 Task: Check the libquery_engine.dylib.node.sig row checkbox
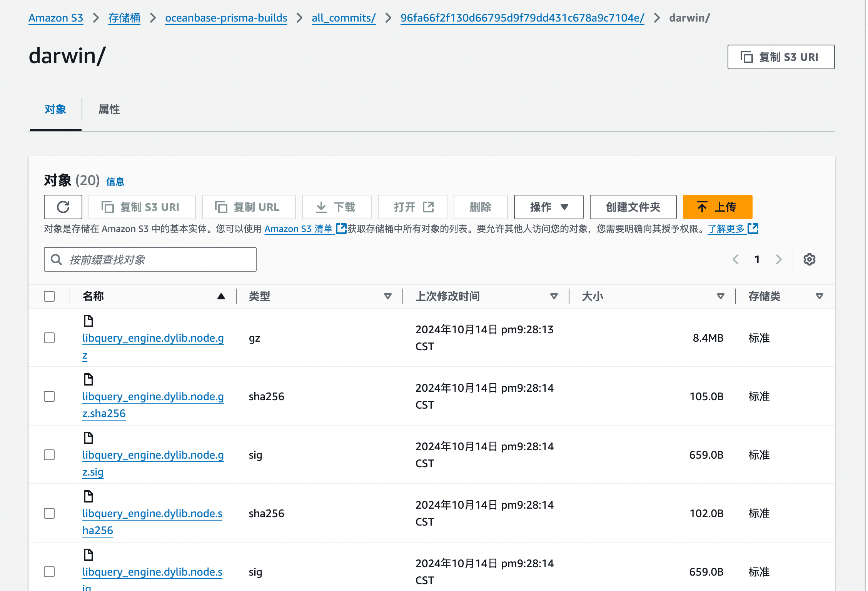coord(49,572)
